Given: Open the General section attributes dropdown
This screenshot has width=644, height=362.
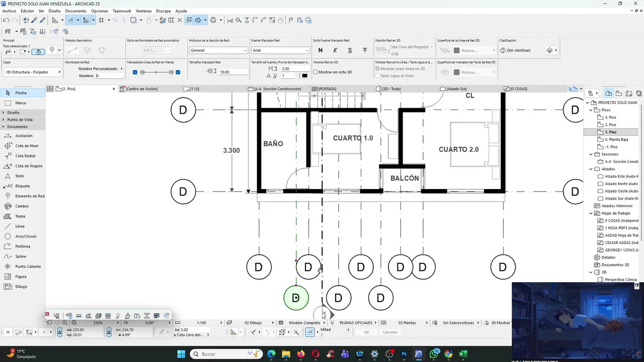Looking at the screenshot, I should 218,50.
